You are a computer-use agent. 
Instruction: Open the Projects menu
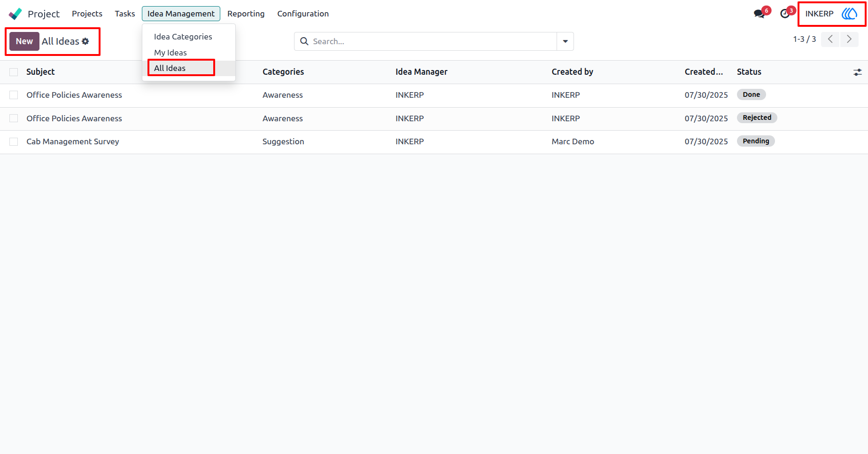pos(87,14)
